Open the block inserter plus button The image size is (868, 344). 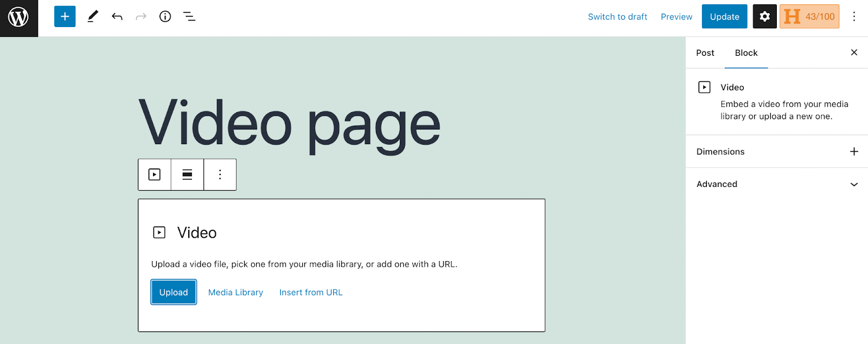65,16
